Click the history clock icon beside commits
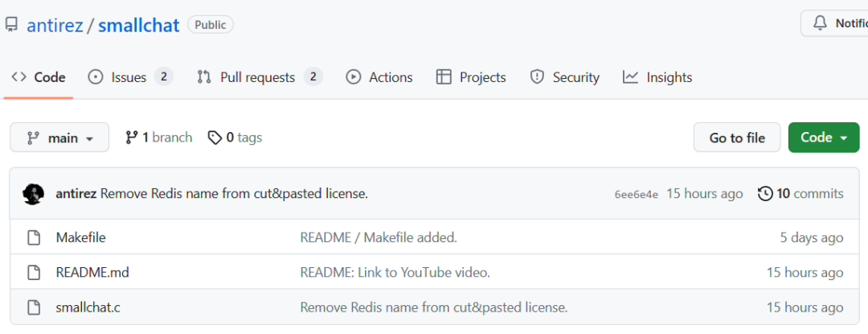The width and height of the screenshot is (868, 334). [765, 194]
